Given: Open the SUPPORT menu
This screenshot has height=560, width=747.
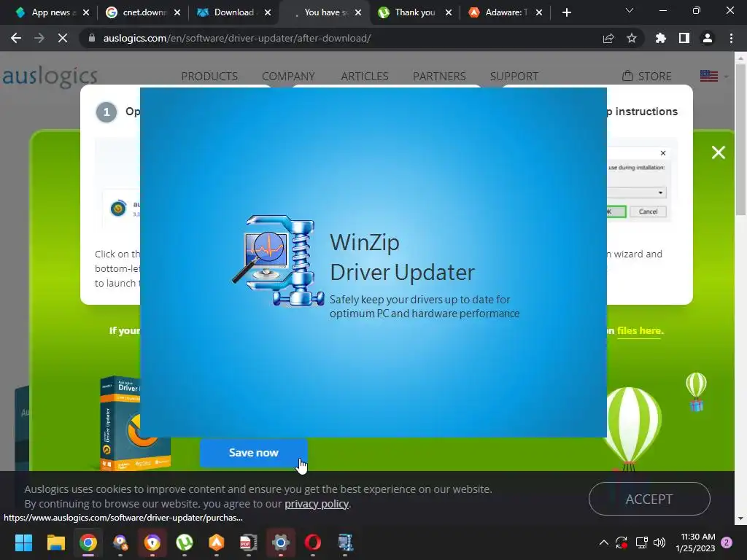Looking at the screenshot, I should pyautogui.click(x=514, y=76).
